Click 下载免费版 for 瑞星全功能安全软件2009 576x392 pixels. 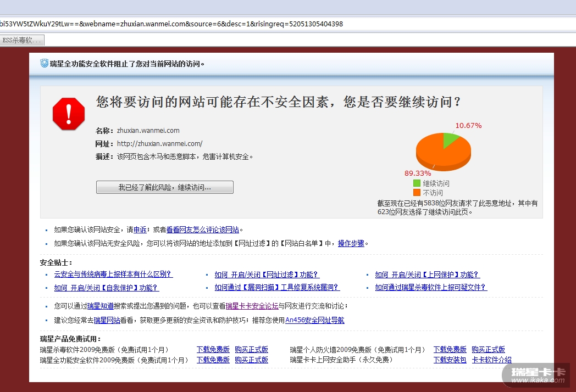pyautogui.click(x=213, y=360)
